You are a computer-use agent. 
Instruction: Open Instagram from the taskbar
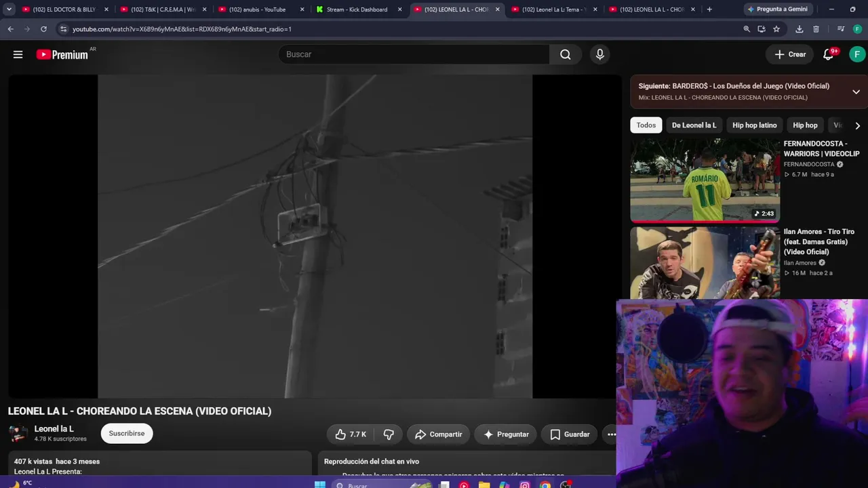(524, 485)
